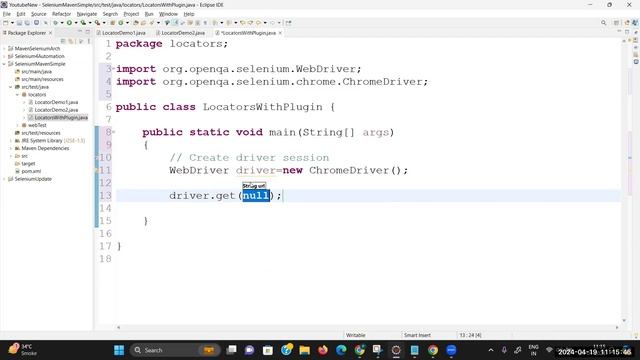Close the LocatorsWithPlugin.java tab
This screenshot has height=360, width=640.
pyautogui.click(x=280, y=33)
